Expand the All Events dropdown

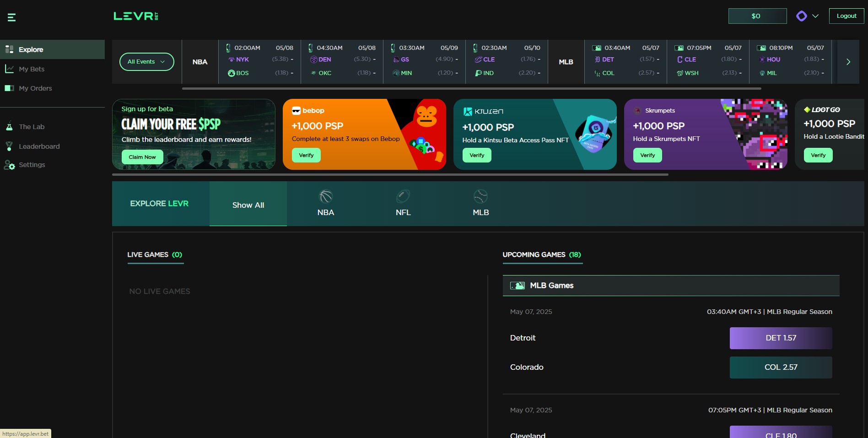[146, 62]
